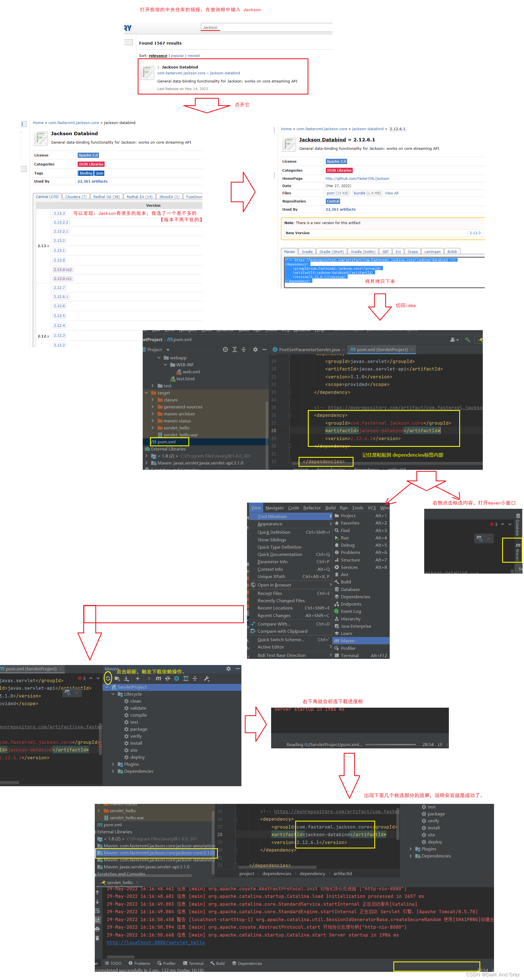Viewport: 524px width, 980px height.
Task: Open Maven Settings wrench icon
Action: coord(207,678)
